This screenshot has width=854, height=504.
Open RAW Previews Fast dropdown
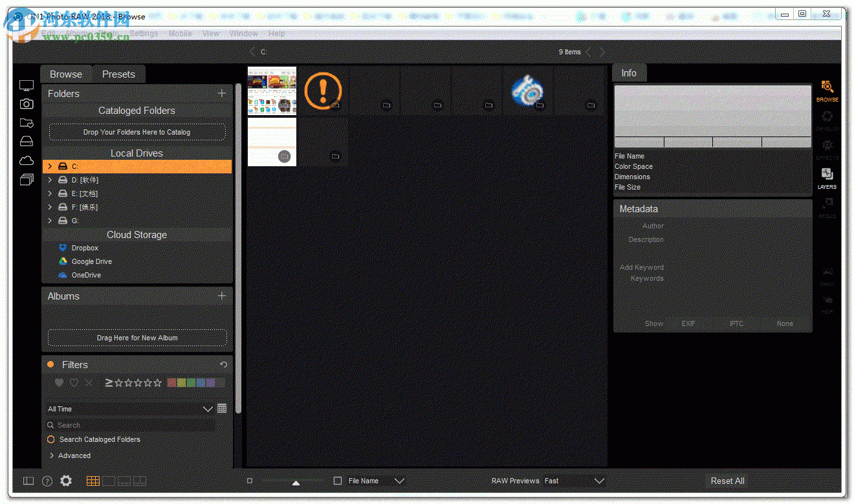[575, 481]
